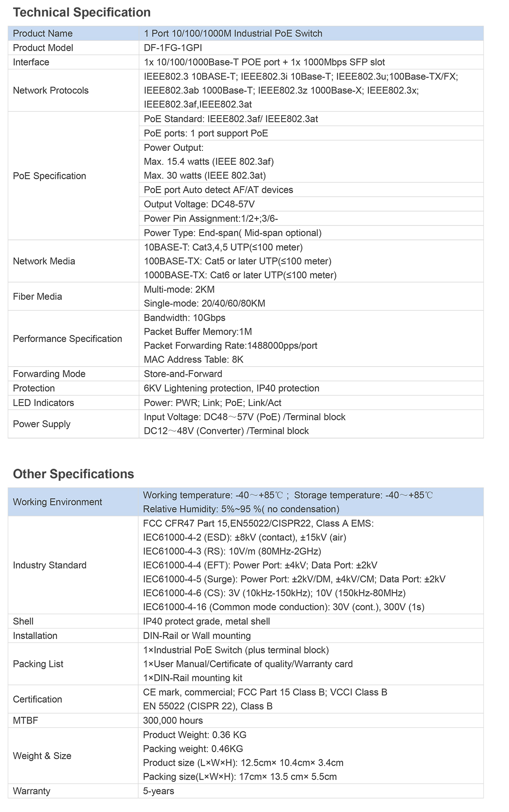Click the Output Voltage DC48-57V line
509x812 pixels.
(199, 204)
